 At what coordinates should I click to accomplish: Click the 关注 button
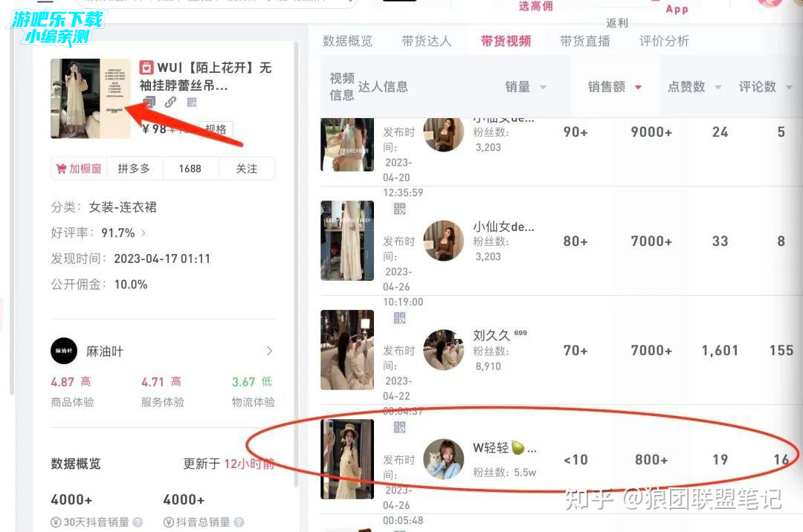(x=246, y=169)
